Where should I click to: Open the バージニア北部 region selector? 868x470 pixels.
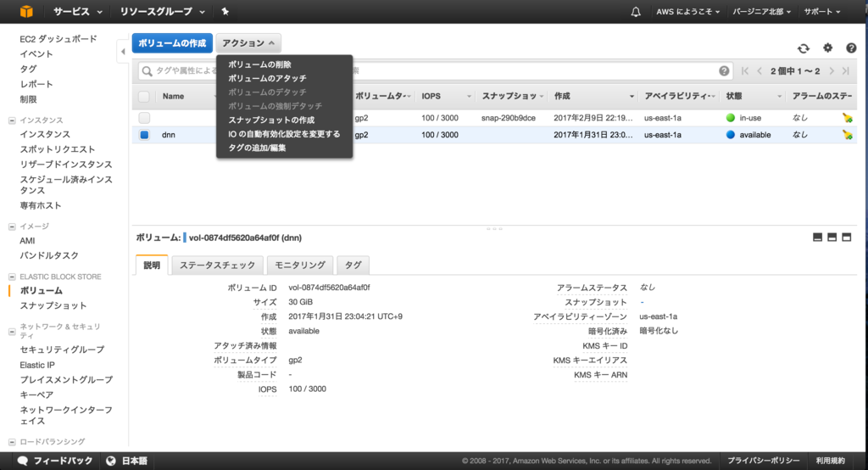coord(762,11)
